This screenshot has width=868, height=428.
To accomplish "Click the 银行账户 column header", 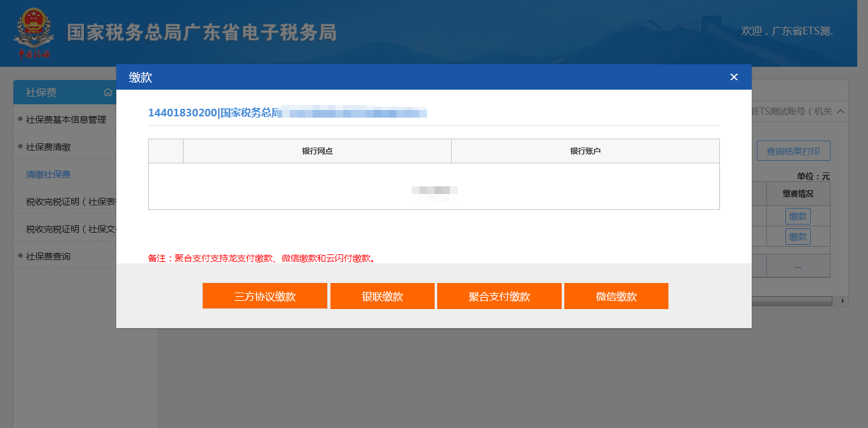I will point(585,151).
